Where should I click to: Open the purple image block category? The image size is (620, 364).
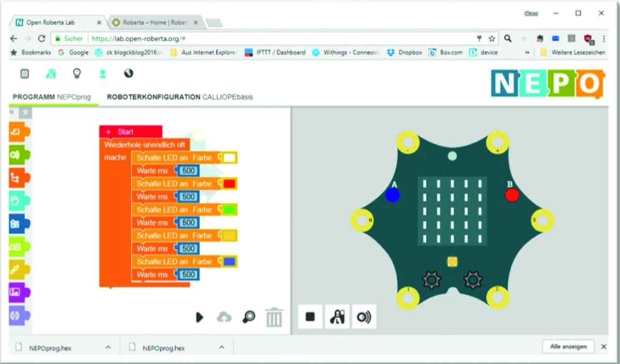coord(19,292)
